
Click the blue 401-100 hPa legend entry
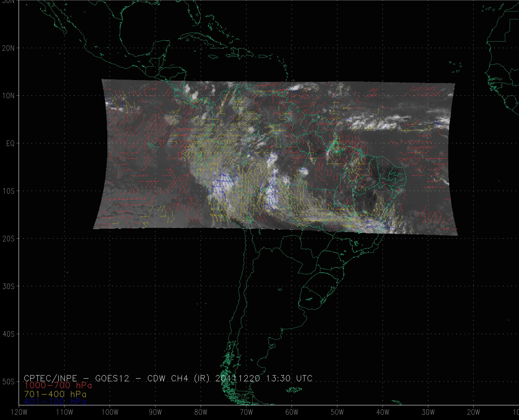[55, 402]
